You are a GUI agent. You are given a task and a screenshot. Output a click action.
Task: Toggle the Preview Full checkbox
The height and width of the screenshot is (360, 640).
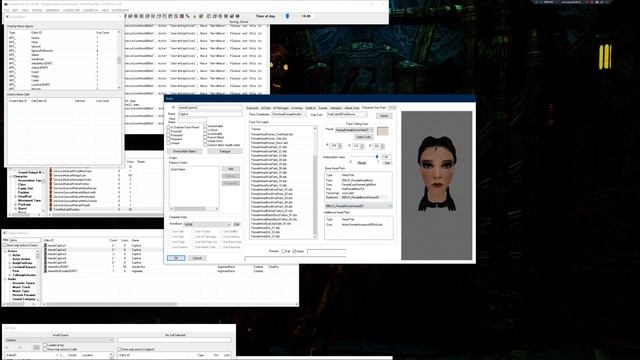click(x=283, y=251)
